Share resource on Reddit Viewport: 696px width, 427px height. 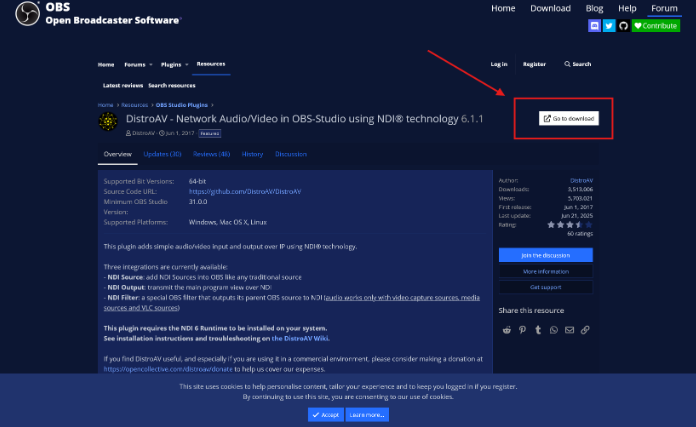(506, 330)
